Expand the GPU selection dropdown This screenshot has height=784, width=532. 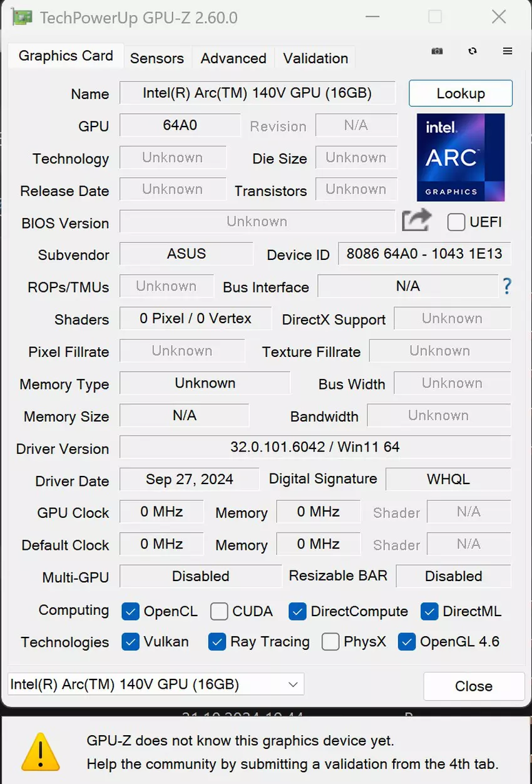(x=293, y=684)
